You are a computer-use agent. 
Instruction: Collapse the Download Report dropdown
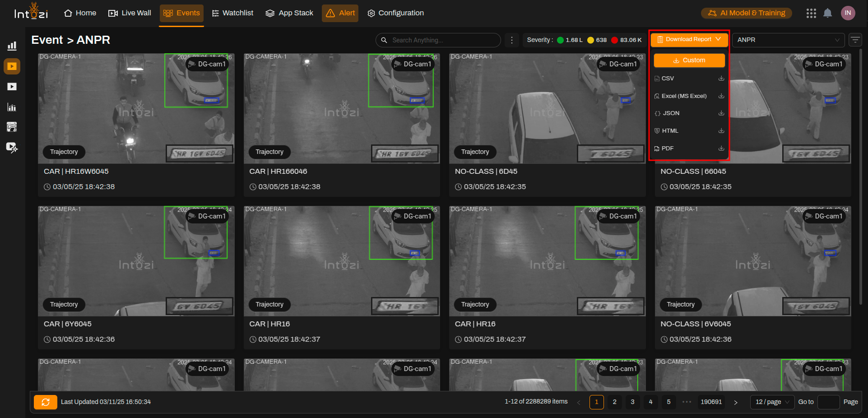(x=689, y=39)
